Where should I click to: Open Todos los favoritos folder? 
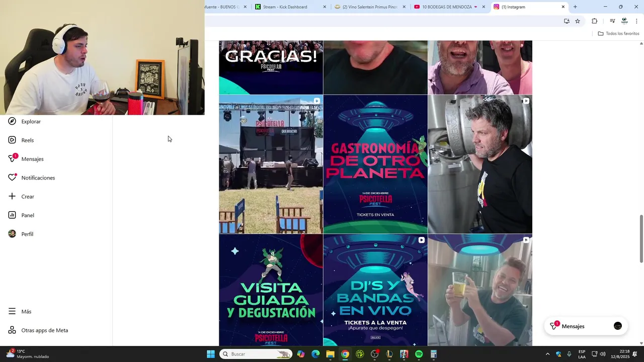point(618,34)
